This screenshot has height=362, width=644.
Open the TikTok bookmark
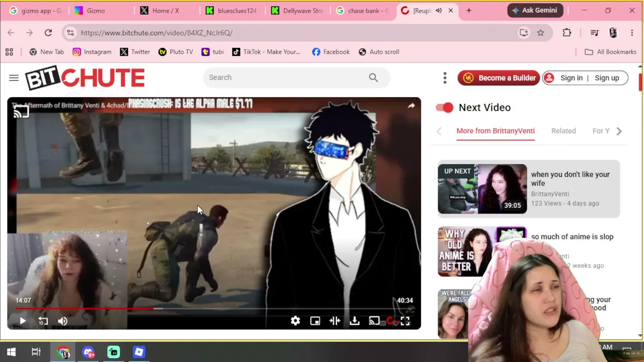click(266, 52)
